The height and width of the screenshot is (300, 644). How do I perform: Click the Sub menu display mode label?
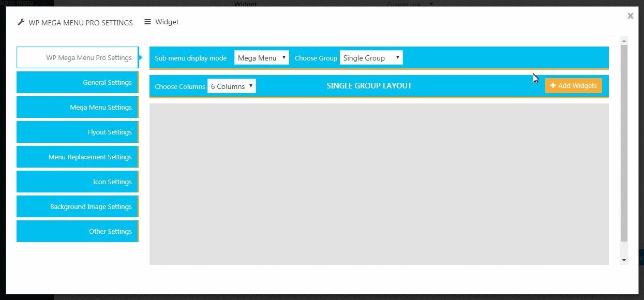click(x=191, y=58)
